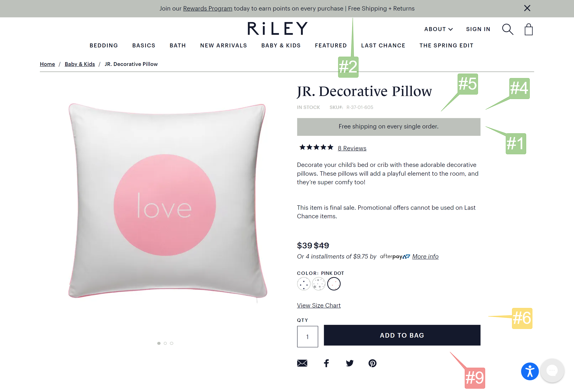Image resolution: width=574 pixels, height=392 pixels.
Task: Open the 8 Reviews link
Action: [352, 148]
